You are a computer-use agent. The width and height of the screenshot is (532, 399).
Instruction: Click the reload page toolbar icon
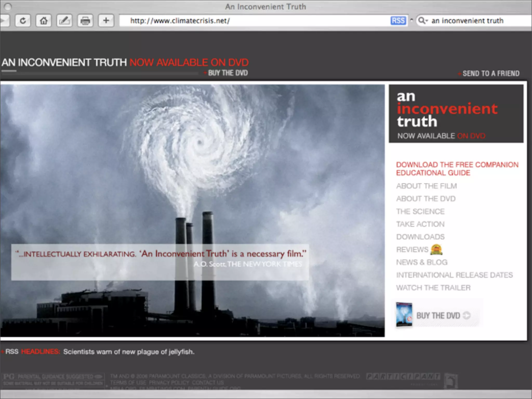[x=23, y=21]
